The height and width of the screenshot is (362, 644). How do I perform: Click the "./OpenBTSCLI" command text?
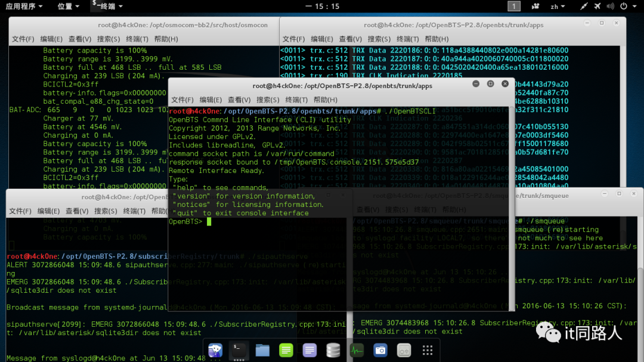tap(411, 112)
